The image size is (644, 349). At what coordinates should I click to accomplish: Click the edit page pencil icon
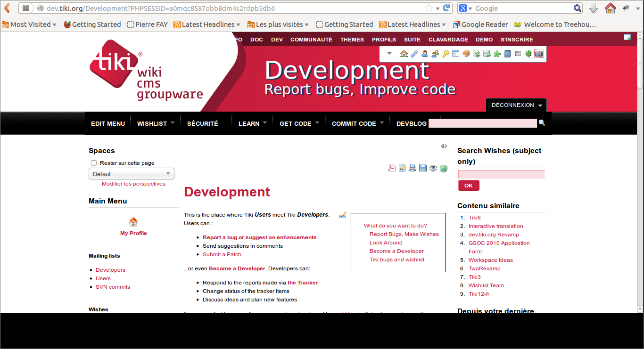coord(402,168)
